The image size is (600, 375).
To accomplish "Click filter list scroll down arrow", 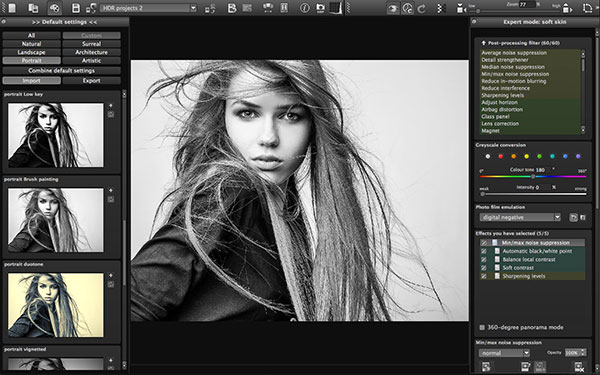I will (x=583, y=130).
